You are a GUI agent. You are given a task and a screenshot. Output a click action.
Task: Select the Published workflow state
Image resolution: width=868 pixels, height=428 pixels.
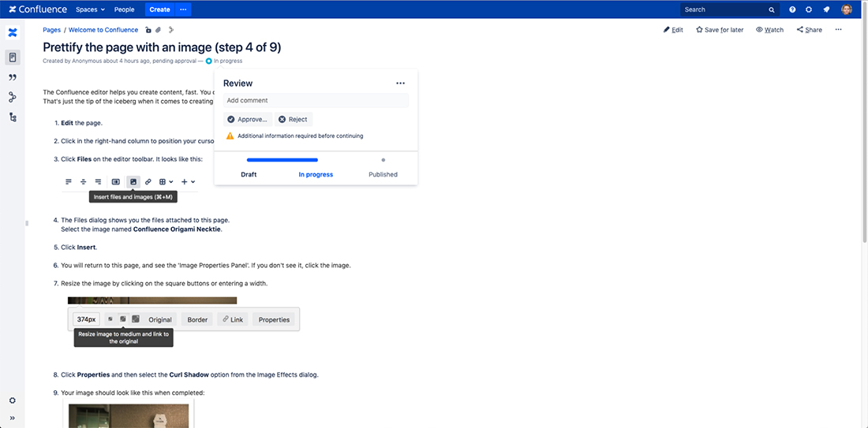click(383, 175)
